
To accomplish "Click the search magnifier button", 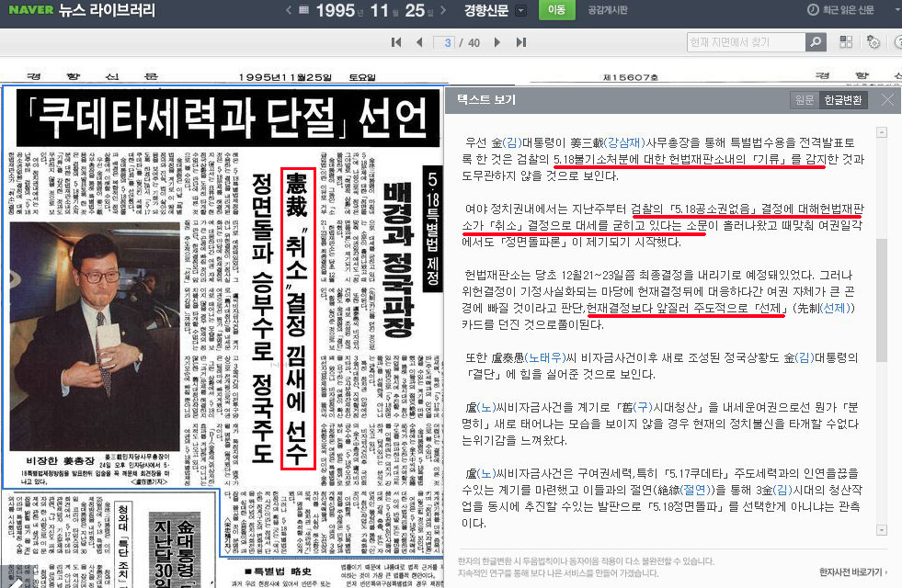I will point(816,42).
